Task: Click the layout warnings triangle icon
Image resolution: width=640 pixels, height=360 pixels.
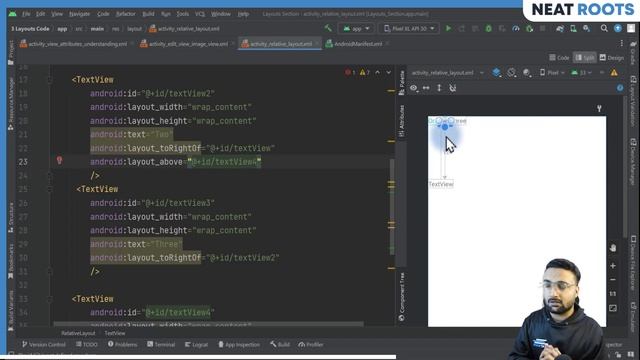Action: 614,73
